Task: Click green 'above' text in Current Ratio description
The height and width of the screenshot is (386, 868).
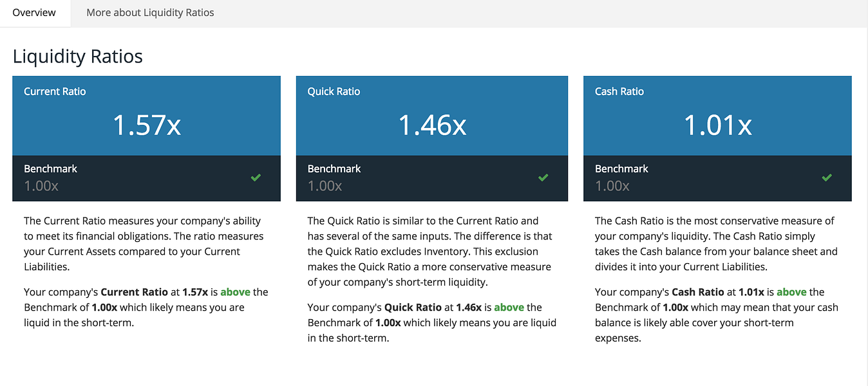Action: (x=235, y=292)
